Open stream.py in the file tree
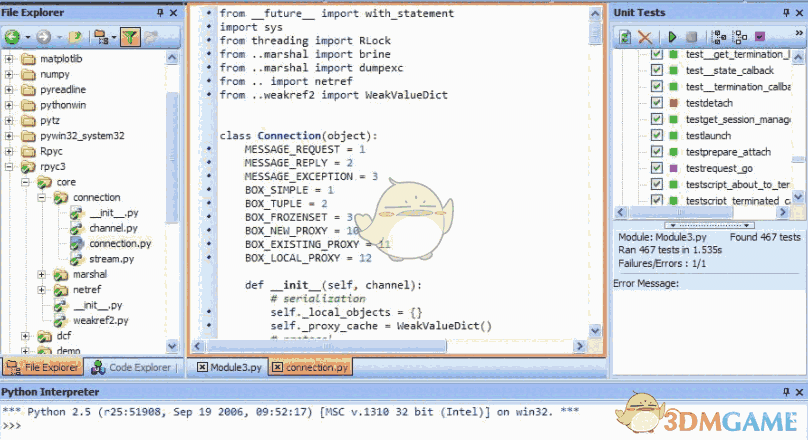Image resolution: width=808 pixels, height=440 pixels. click(x=111, y=259)
